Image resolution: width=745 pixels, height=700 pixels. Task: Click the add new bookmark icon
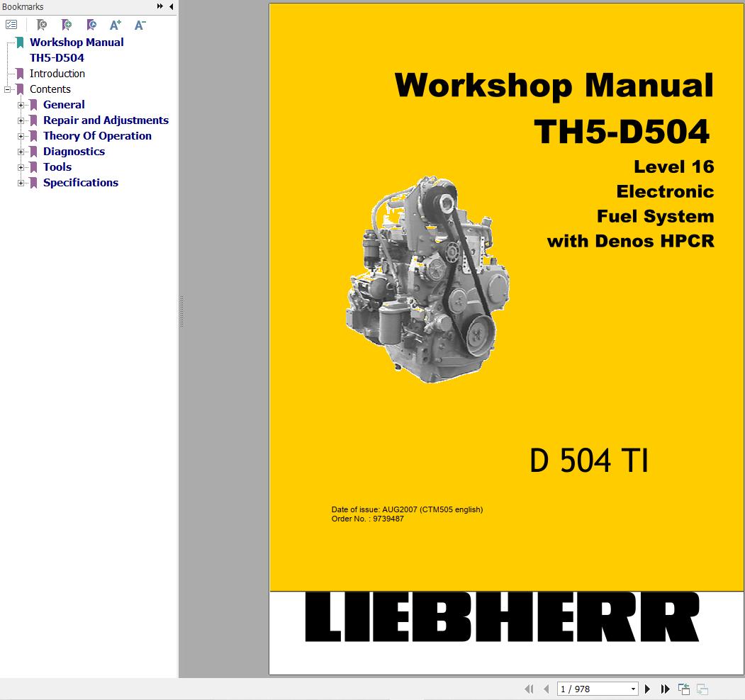click(x=67, y=24)
